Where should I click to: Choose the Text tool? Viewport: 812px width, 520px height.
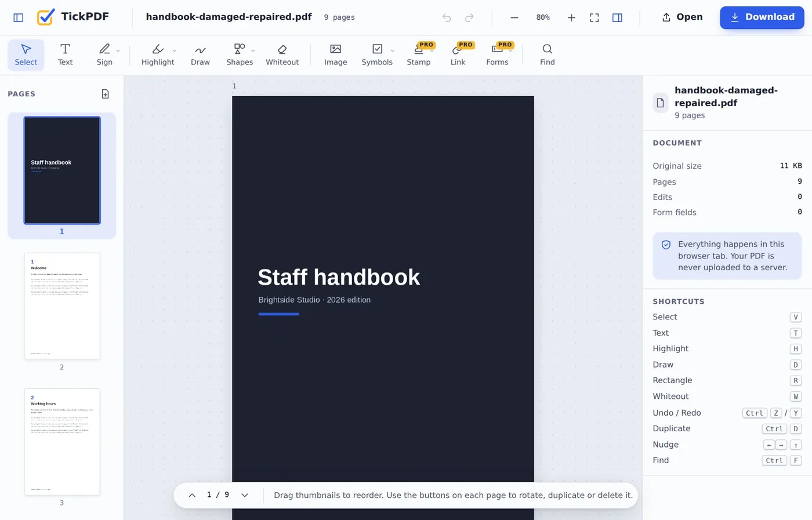[66, 55]
